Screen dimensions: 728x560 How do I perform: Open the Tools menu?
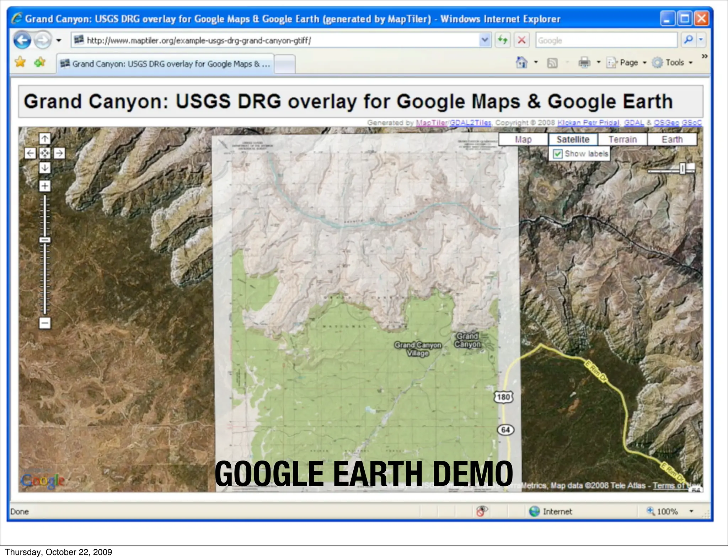[673, 63]
